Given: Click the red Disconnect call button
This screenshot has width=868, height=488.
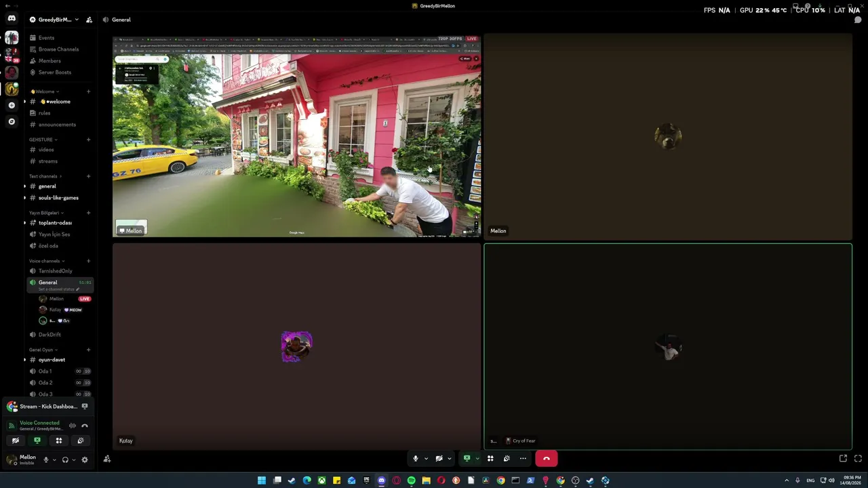Looking at the screenshot, I should [547, 459].
